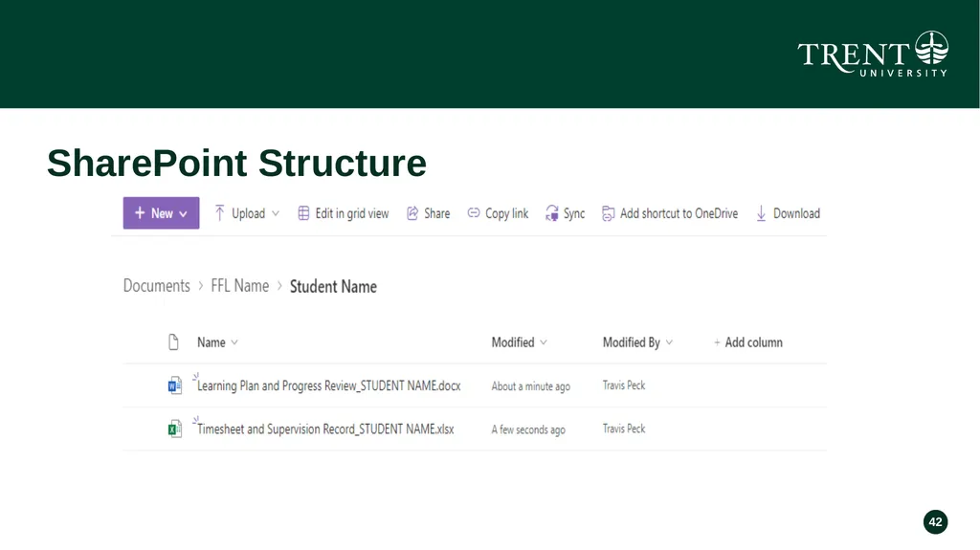Screen dimensions: 980x550
Task: Open Name column dropdown chevron
Action: pos(234,342)
